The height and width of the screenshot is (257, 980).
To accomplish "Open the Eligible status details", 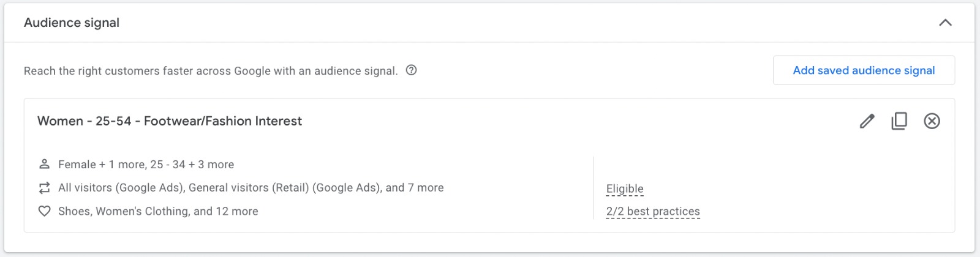I will tap(625, 188).
